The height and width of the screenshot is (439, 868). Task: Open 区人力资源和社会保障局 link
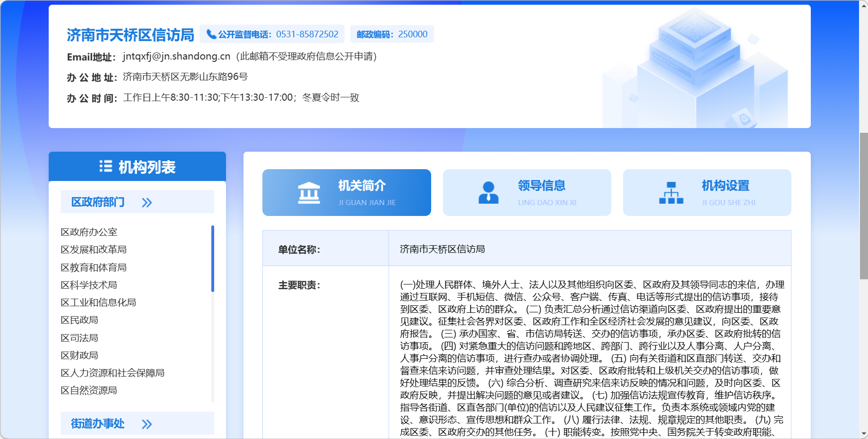pyautogui.click(x=113, y=373)
